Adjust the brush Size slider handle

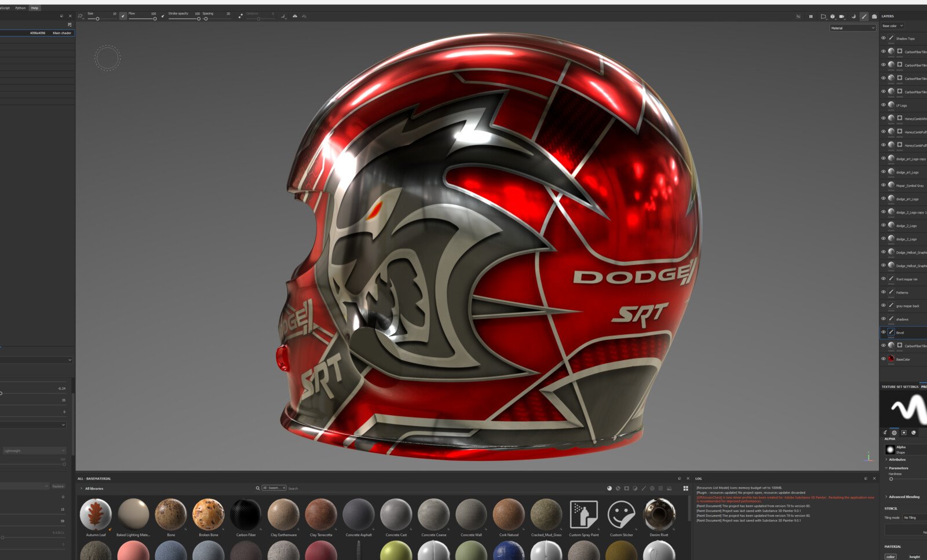point(97,19)
